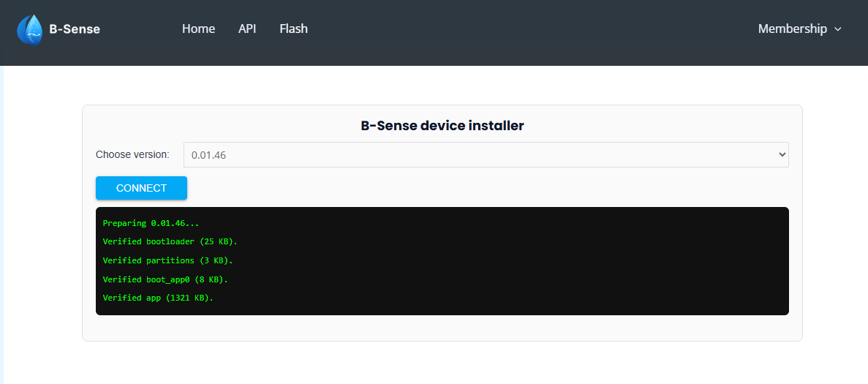Open the Membership menu
Image resolution: width=868 pixels, height=384 pixels.
[x=792, y=29]
